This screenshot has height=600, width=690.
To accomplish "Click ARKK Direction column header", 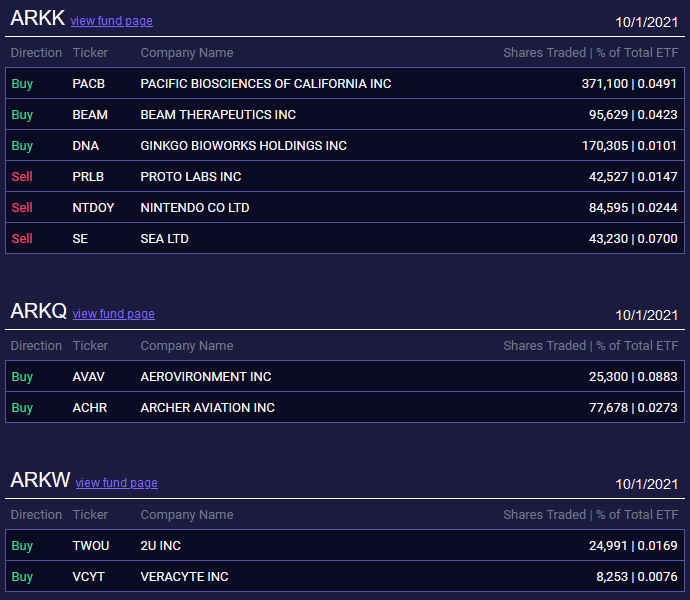I will (36, 52).
